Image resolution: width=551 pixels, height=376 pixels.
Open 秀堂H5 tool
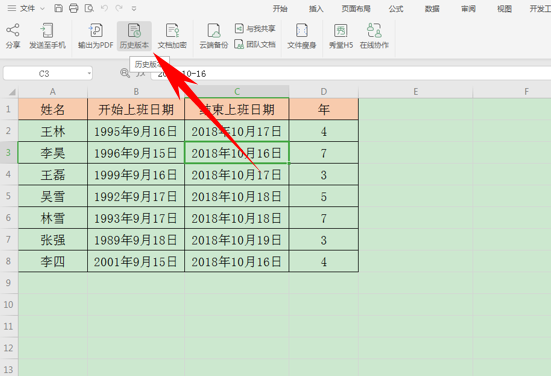tap(341, 35)
